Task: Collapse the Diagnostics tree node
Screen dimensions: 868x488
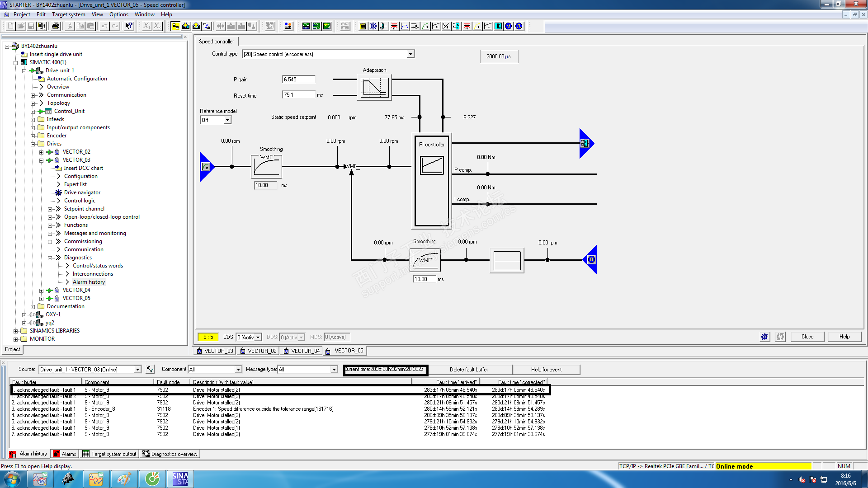Action: click(50, 258)
